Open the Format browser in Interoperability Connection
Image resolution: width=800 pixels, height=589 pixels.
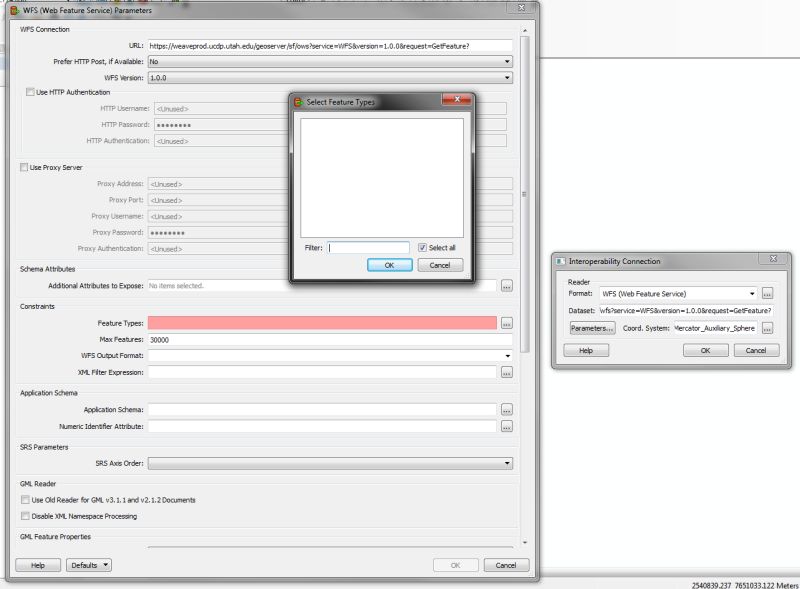[766, 294]
